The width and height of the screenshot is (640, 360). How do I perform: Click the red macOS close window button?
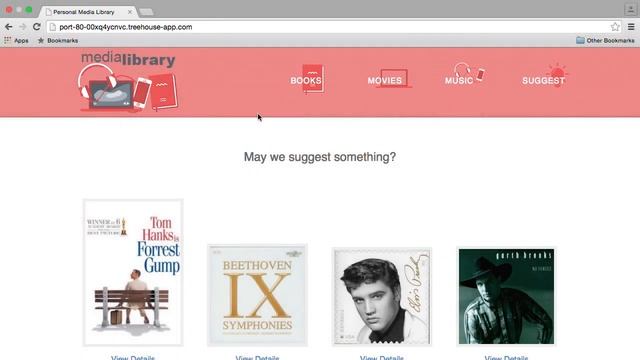click(x=9, y=9)
